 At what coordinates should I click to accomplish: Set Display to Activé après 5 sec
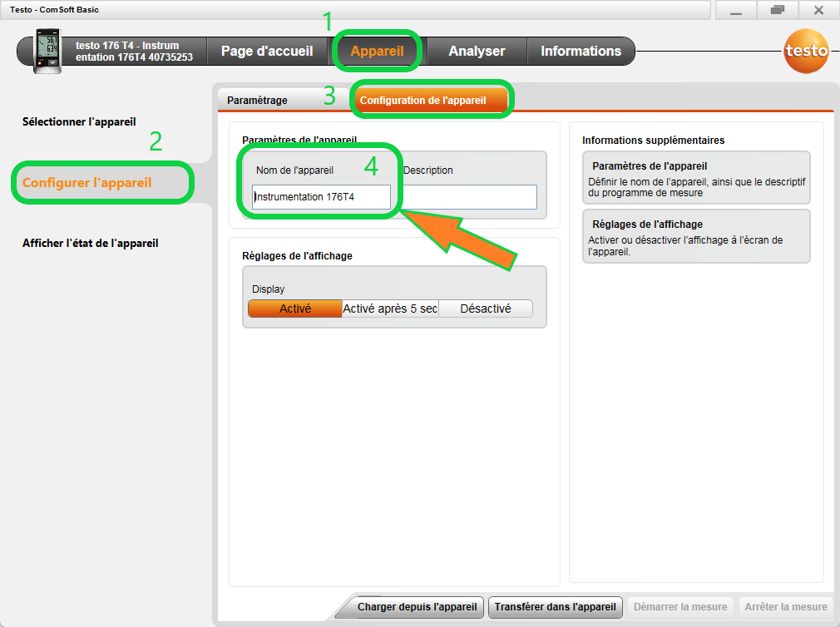tap(390, 309)
